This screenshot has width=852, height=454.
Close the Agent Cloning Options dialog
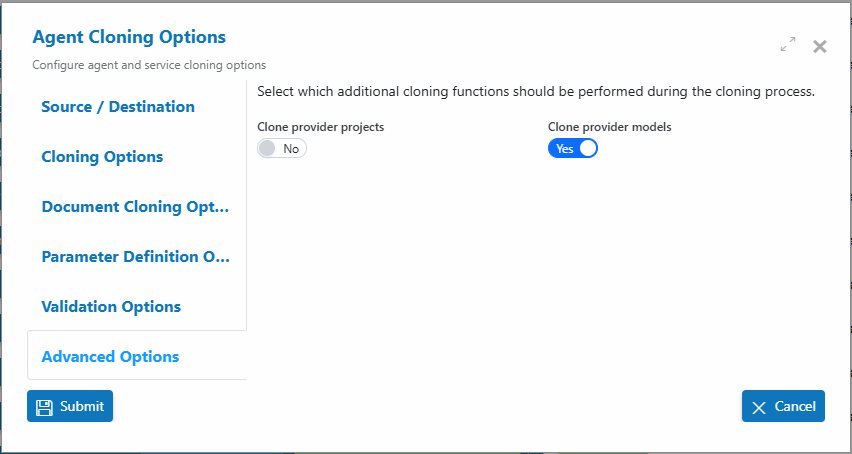[x=819, y=47]
